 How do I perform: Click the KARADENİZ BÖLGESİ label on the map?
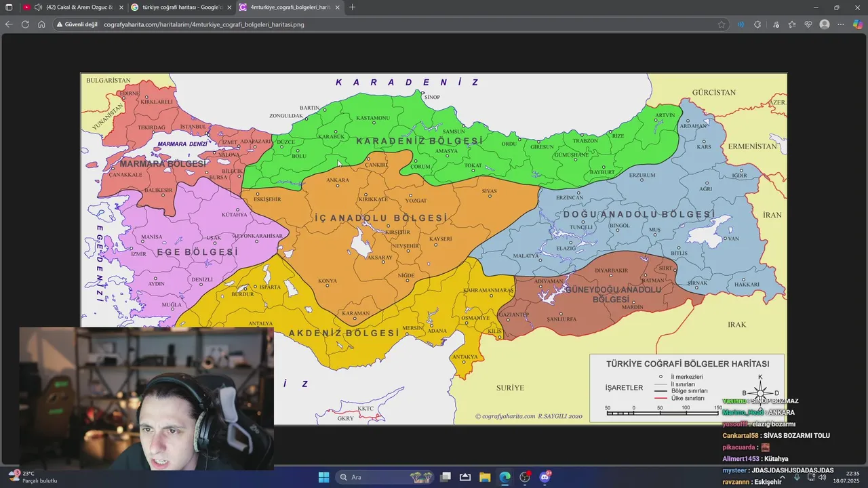(x=420, y=141)
